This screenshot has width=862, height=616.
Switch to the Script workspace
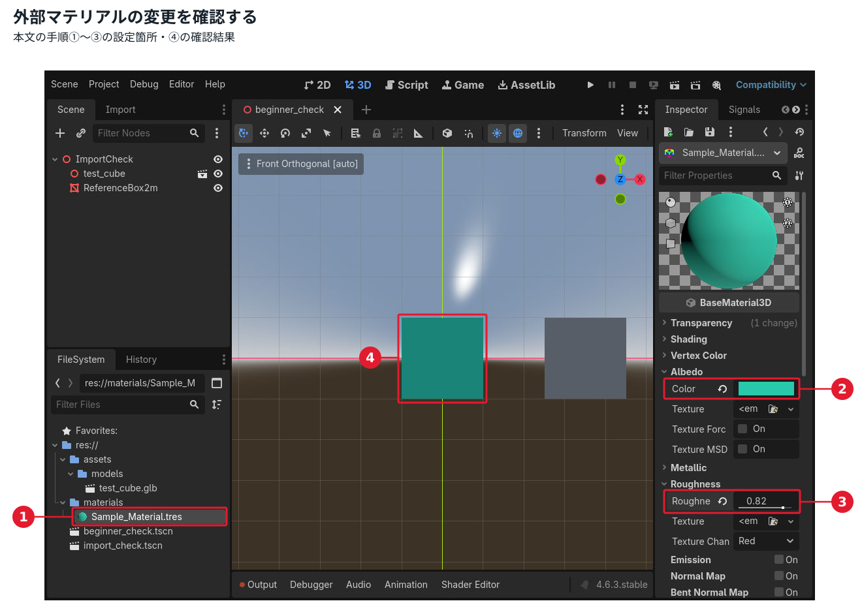coord(407,85)
